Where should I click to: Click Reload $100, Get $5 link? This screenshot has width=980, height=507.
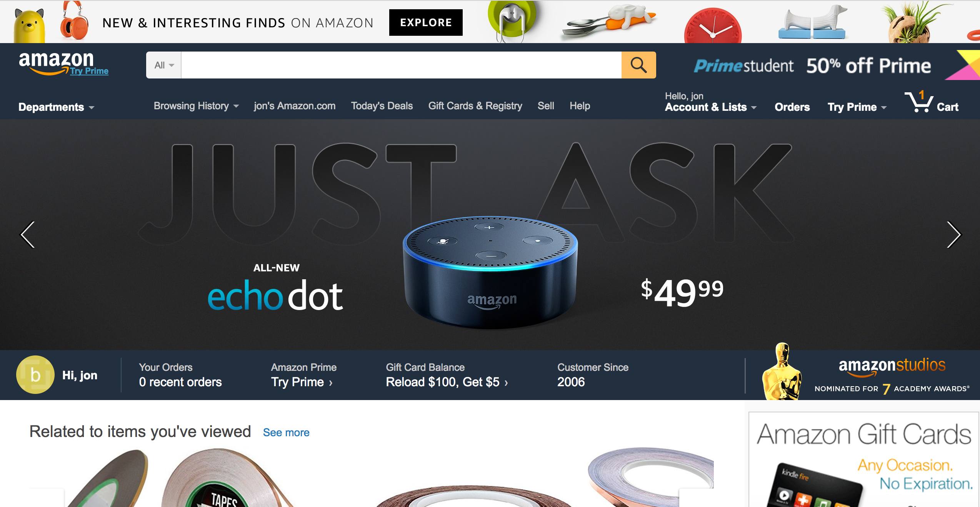coord(447,382)
